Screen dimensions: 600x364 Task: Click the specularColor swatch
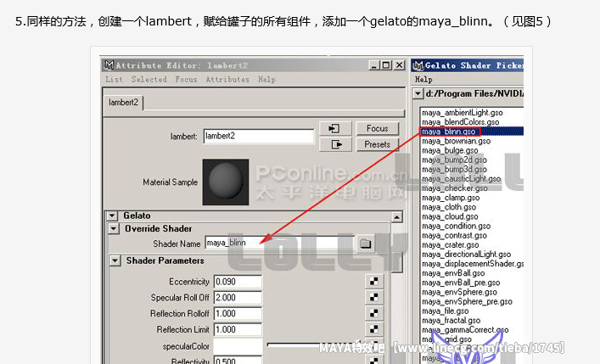pos(238,345)
